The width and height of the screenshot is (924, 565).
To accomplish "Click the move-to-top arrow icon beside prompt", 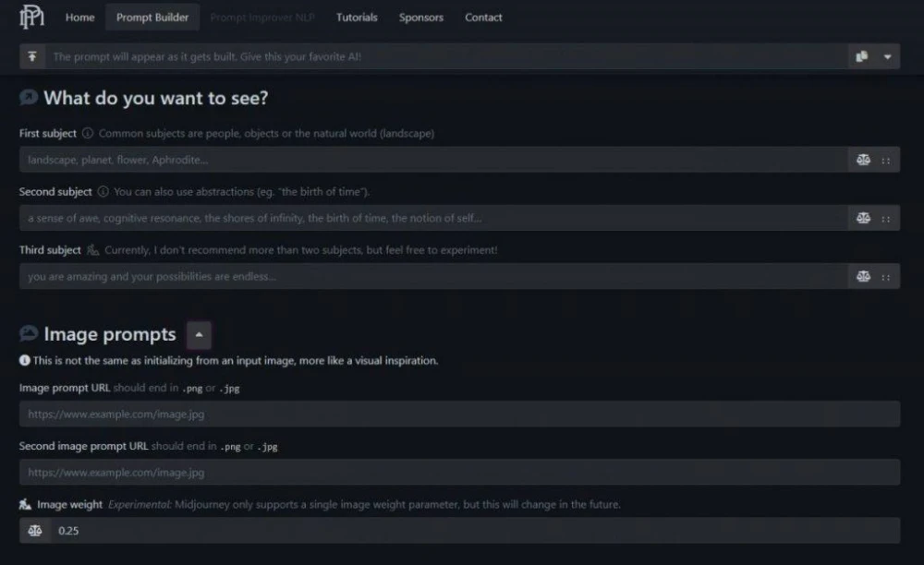I will (32, 56).
